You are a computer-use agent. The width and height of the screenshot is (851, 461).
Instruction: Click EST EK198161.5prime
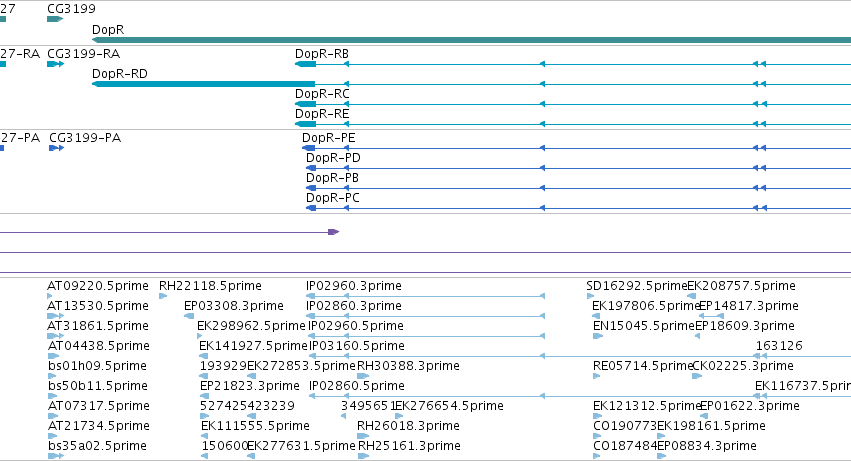[712, 426]
